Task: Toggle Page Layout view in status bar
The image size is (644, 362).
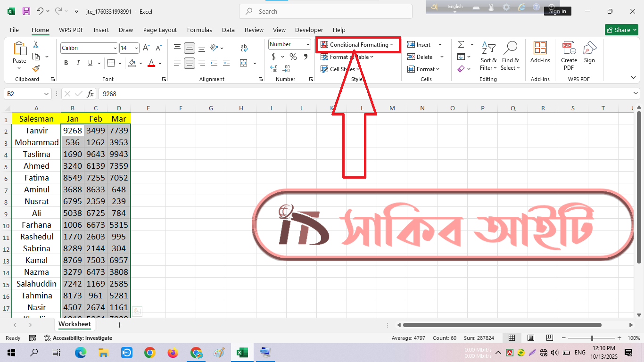Action: point(530,338)
